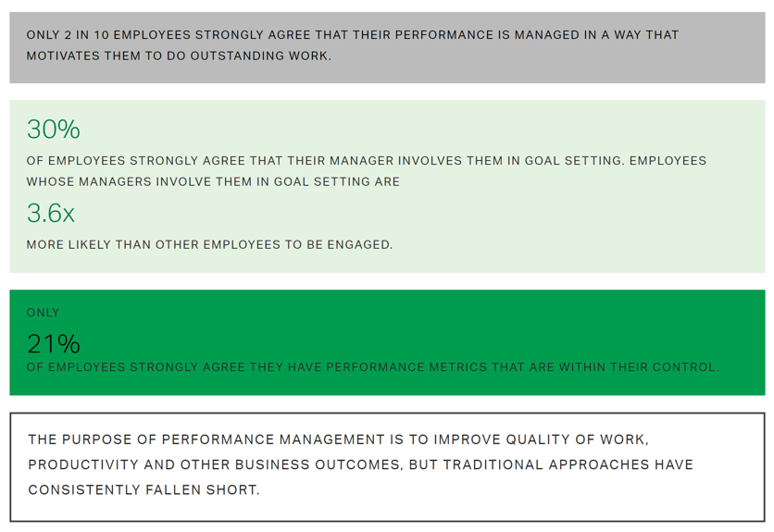Click the 'ONLY' label above 21%
Screen dimensions: 774x532
tap(43, 313)
